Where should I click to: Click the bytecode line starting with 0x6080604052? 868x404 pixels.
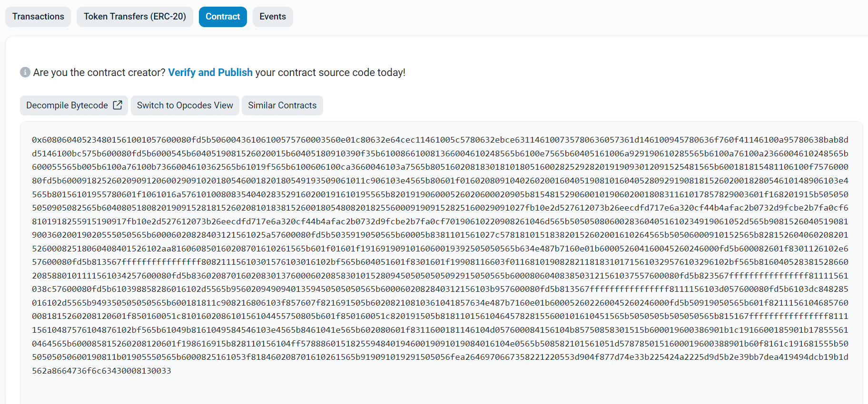(x=440, y=140)
